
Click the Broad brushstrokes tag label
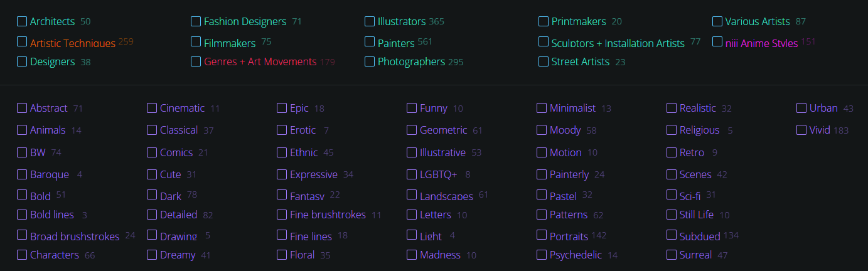75,236
